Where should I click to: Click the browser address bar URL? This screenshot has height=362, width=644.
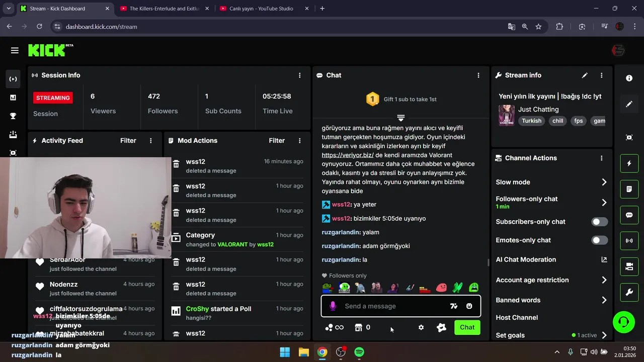click(101, 27)
